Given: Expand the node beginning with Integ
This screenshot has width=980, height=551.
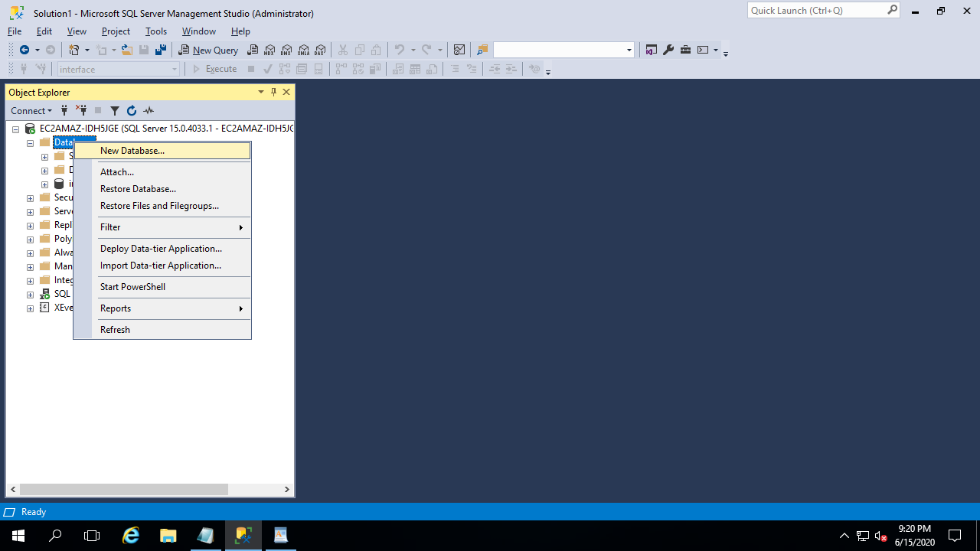Looking at the screenshot, I should coord(30,281).
